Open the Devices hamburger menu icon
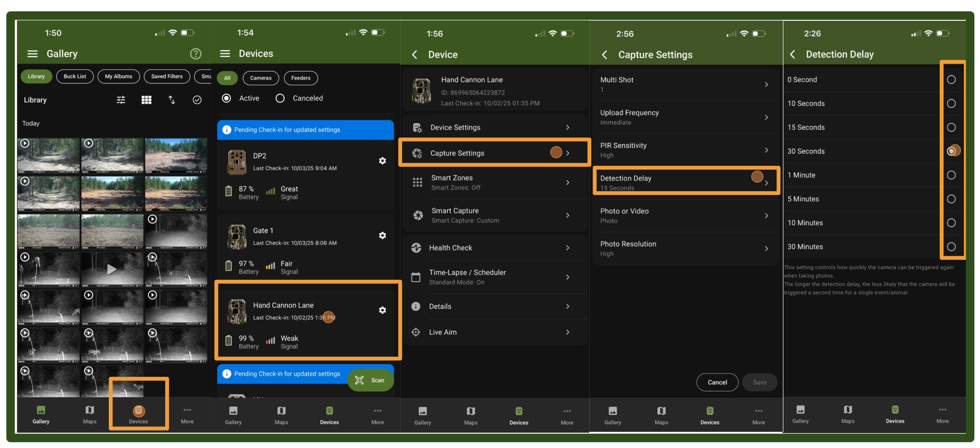This screenshot has height=448, width=980. tap(225, 53)
